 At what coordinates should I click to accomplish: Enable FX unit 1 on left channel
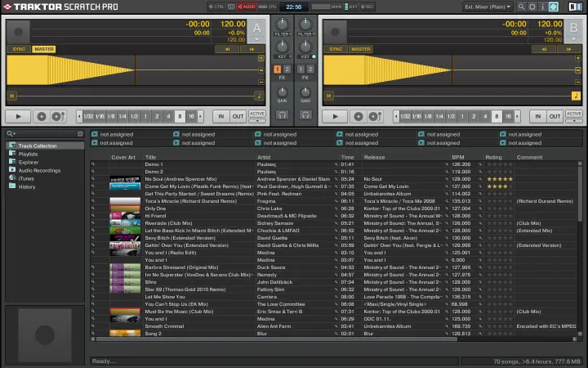(x=277, y=70)
